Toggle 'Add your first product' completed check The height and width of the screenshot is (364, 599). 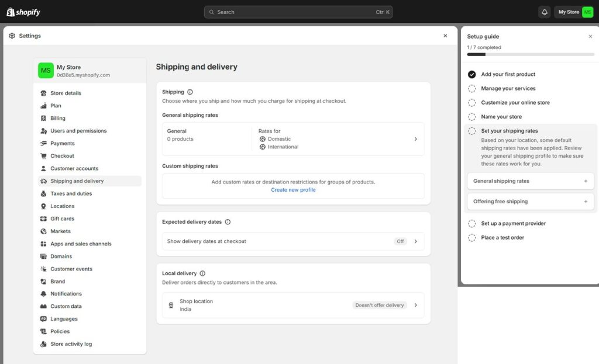click(x=472, y=74)
